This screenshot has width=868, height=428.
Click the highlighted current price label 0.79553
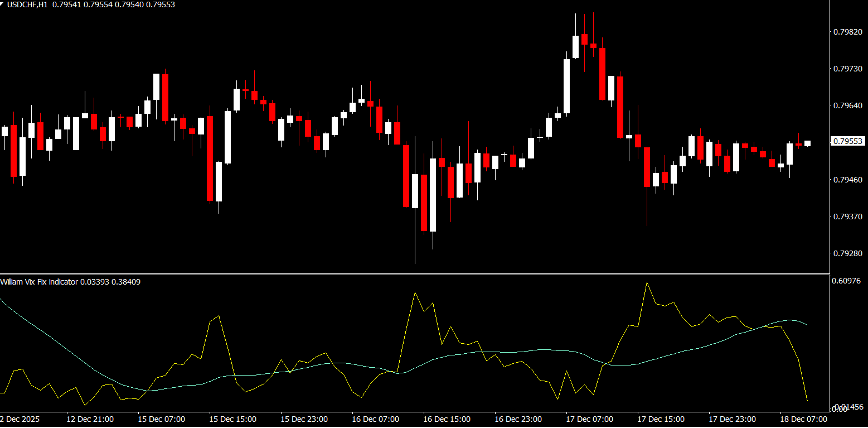coord(847,142)
